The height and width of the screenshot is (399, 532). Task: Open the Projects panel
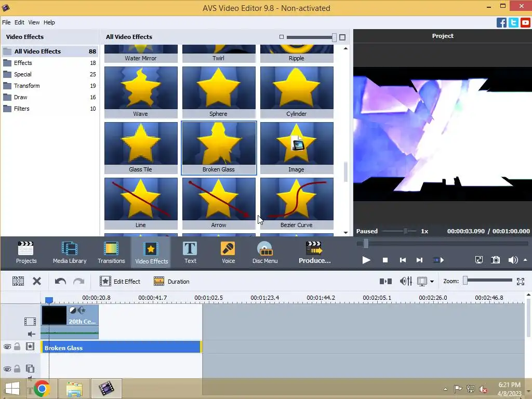26,252
